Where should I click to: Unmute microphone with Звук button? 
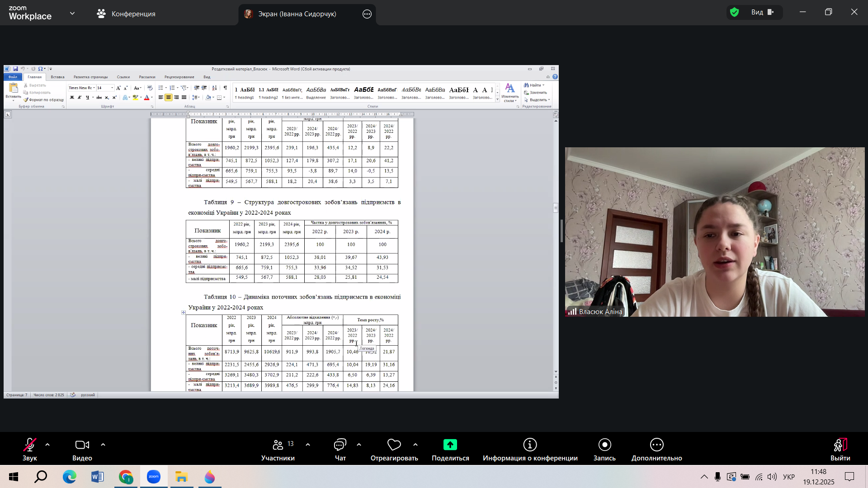[x=30, y=446]
